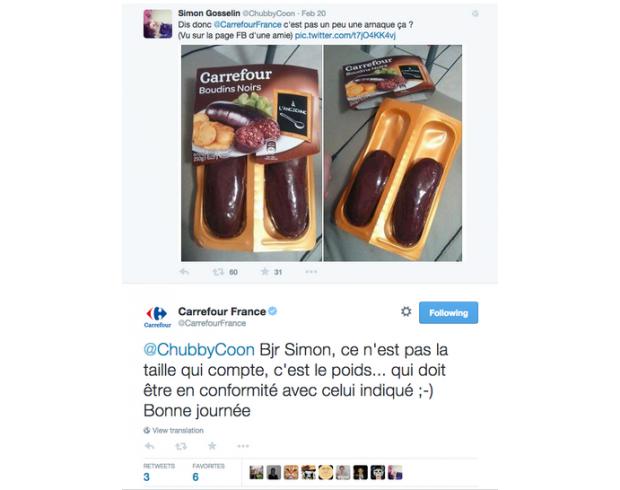Toggle the Following button for Carrefour
This screenshot has height=490, width=620.
[448, 312]
